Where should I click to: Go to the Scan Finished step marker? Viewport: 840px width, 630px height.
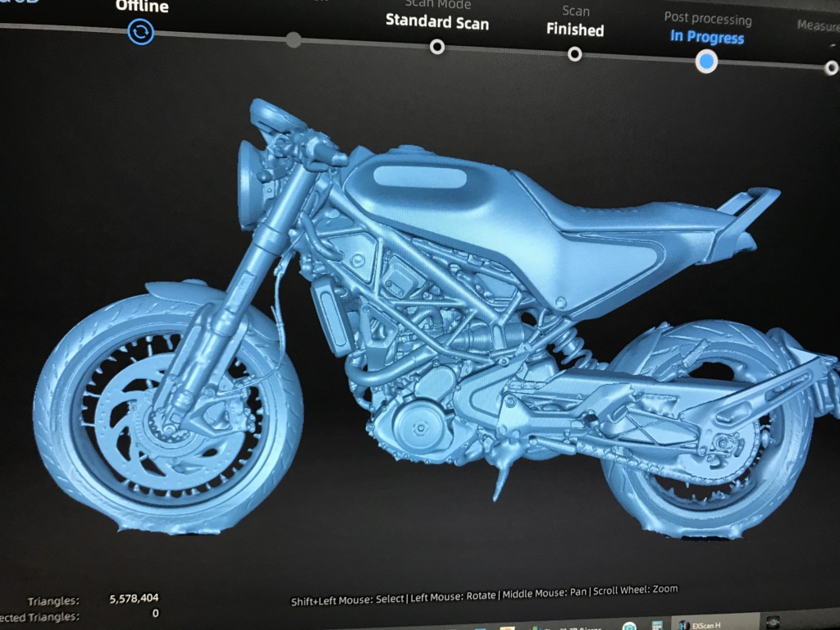pos(575,54)
